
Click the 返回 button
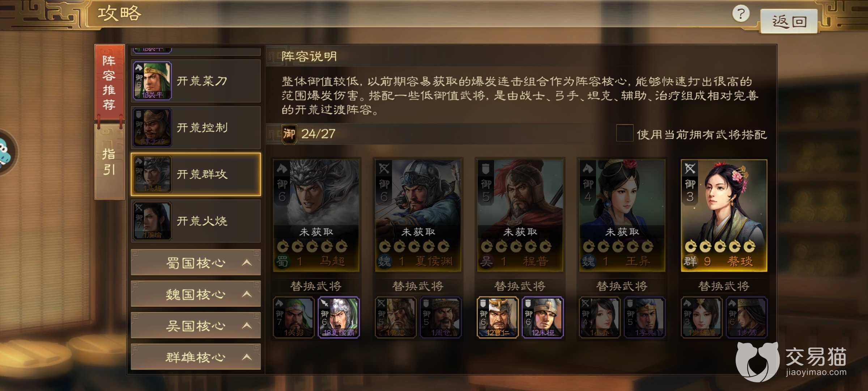tap(789, 21)
